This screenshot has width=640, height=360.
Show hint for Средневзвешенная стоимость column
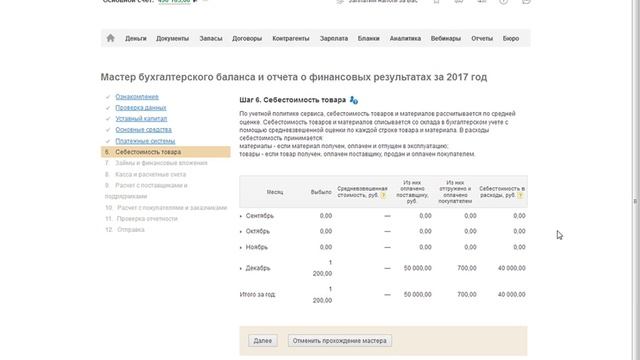click(x=383, y=196)
